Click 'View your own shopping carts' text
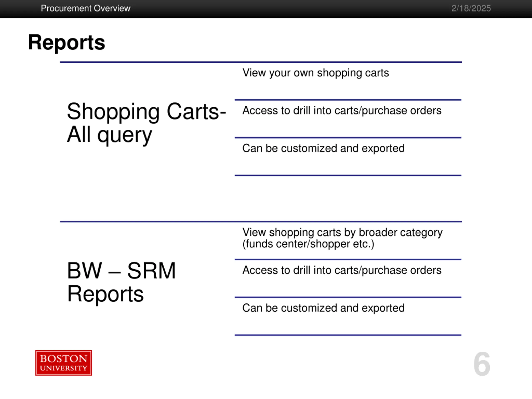532x399 pixels. click(315, 73)
